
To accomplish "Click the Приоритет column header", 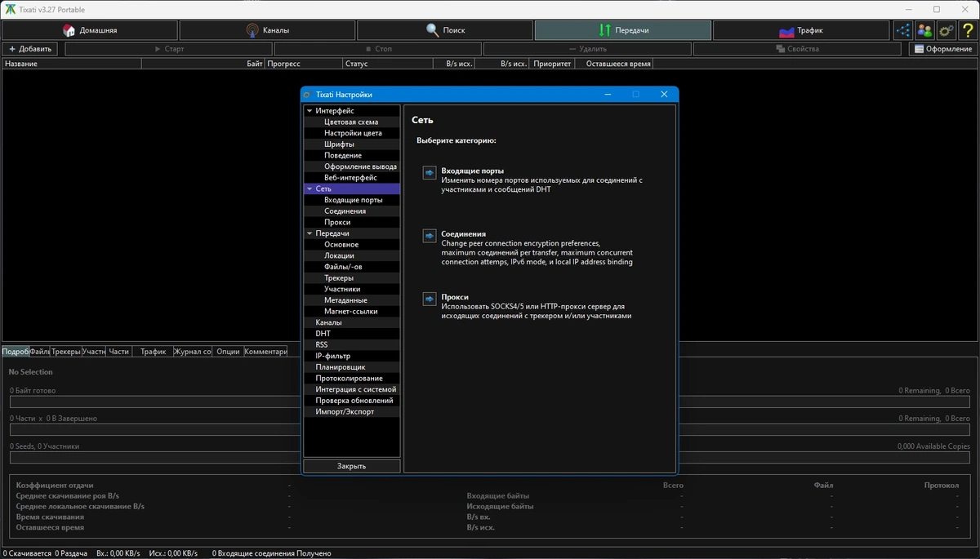I will click(552, 64).
